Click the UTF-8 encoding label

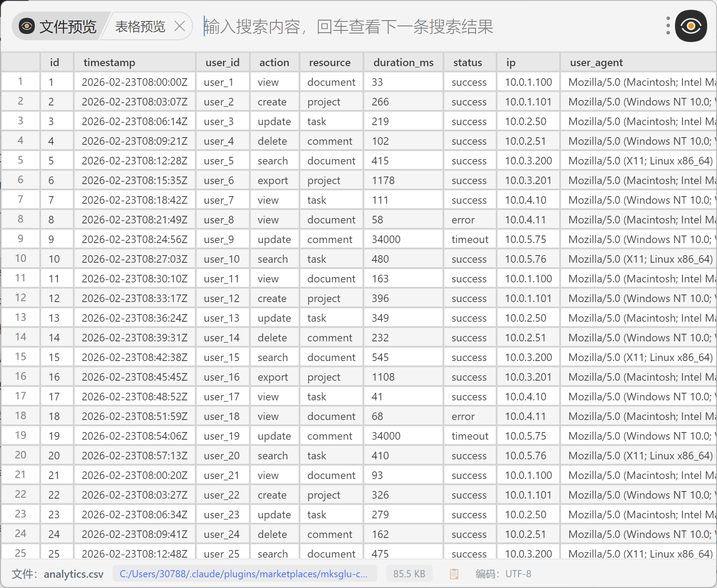(518, 574)
